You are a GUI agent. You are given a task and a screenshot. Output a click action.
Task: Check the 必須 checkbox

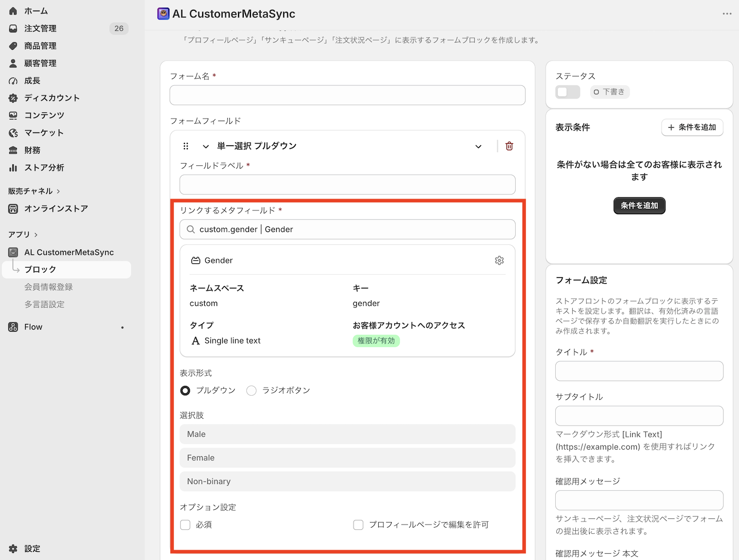tap(185, 525)
